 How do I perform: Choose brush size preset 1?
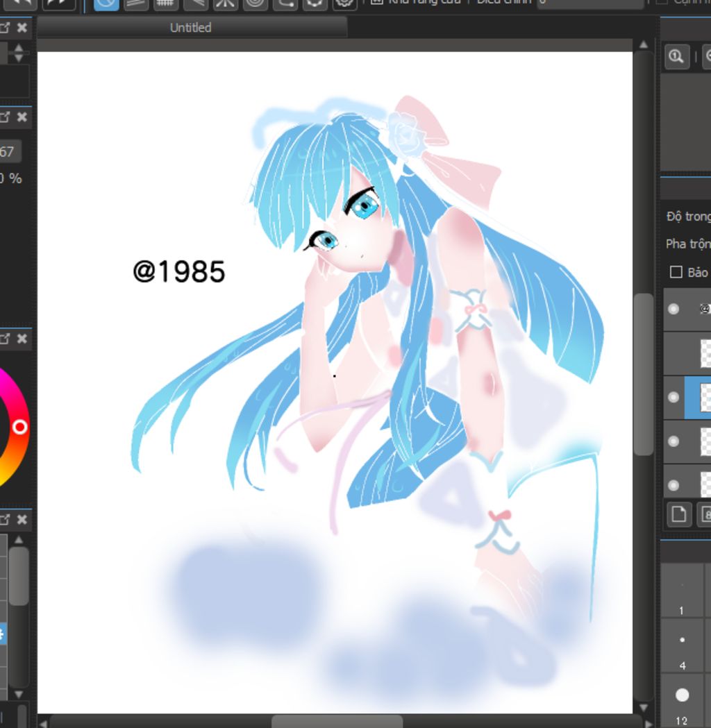(x=682, y=591)
